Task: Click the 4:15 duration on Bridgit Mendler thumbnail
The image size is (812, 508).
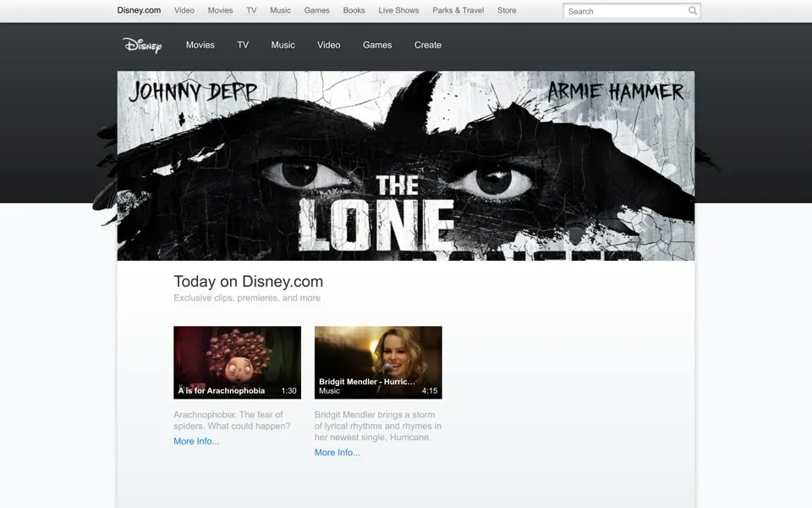Action: (x=430, y=391)
